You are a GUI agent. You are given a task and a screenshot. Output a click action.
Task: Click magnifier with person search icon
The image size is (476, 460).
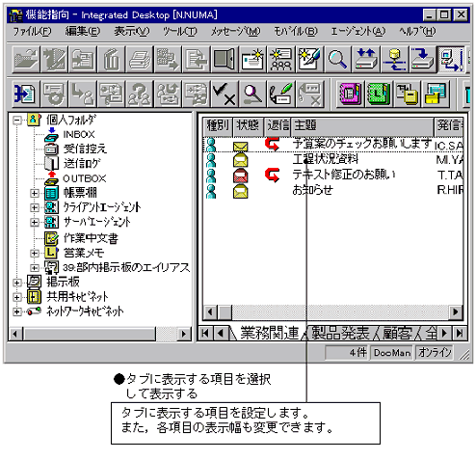[252, 94]
